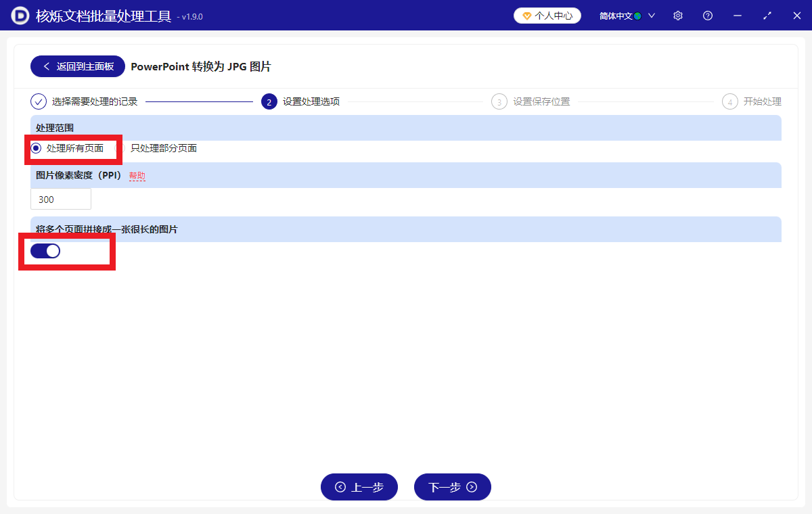Click the step 3 numbered circle
The height and width of the screenshot is (514, 812).
point(499,101)
